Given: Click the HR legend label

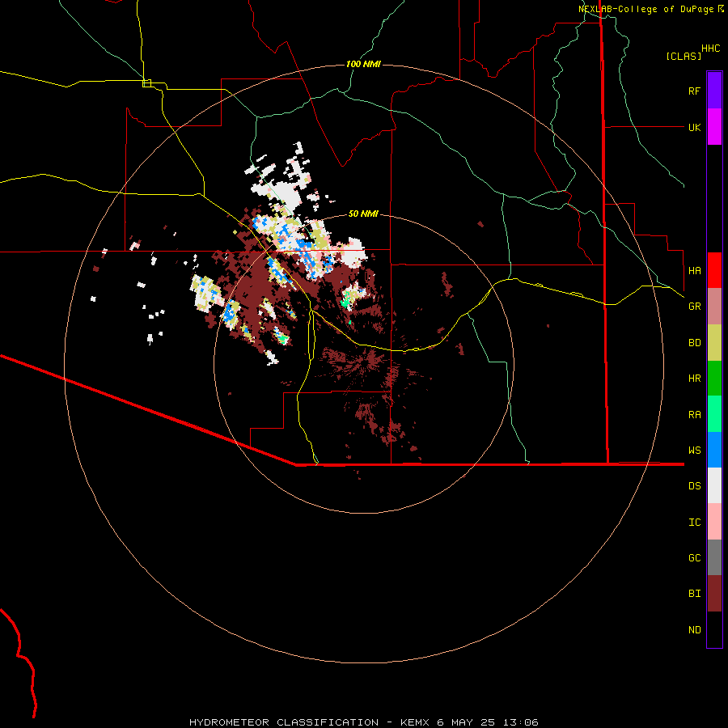Looking at the screenshot, I should click(694, 379).
